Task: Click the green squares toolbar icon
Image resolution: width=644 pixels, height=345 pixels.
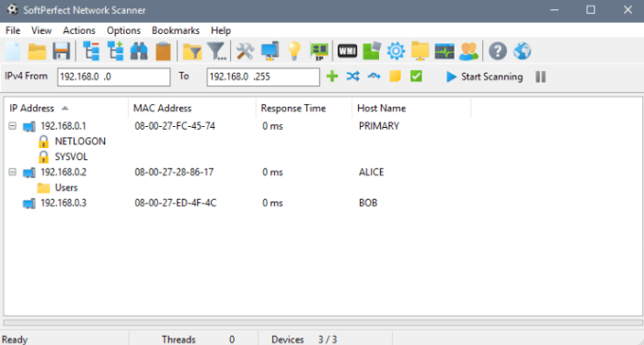Action: pos(372,52)
